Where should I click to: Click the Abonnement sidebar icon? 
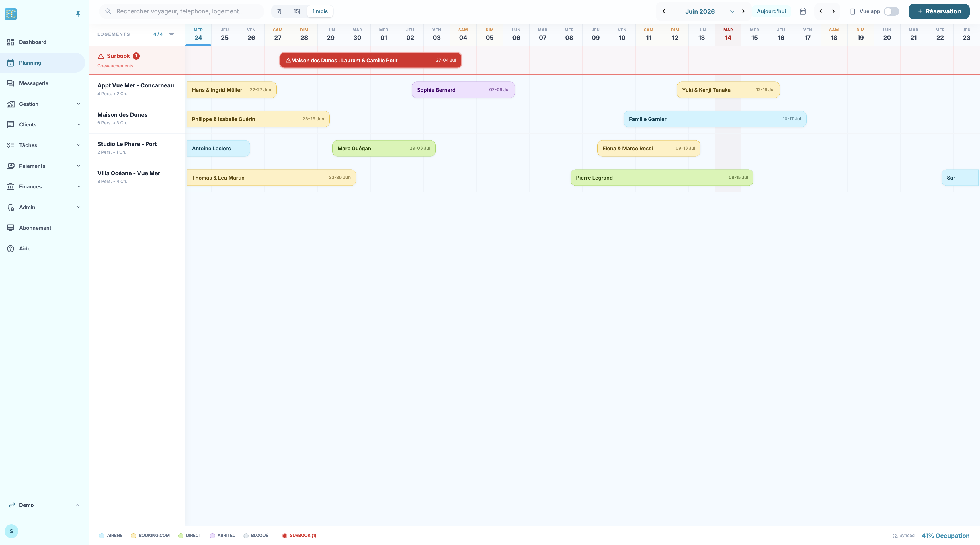tap(11, 228)
